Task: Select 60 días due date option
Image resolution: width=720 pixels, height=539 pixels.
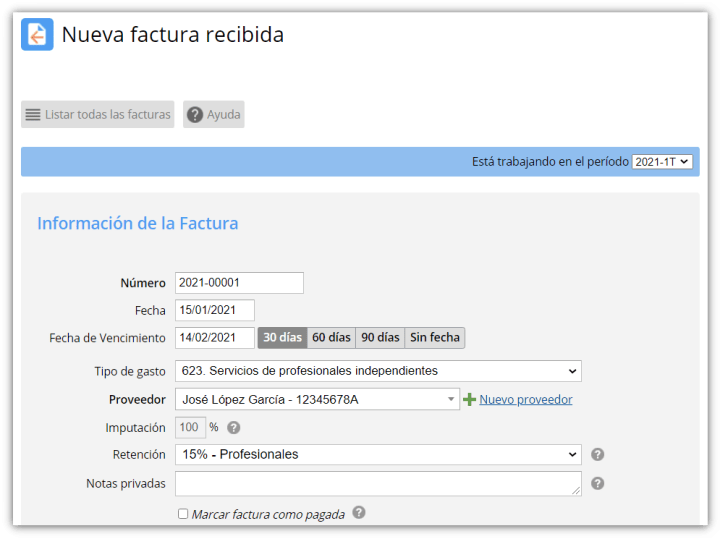Action: 332,338
